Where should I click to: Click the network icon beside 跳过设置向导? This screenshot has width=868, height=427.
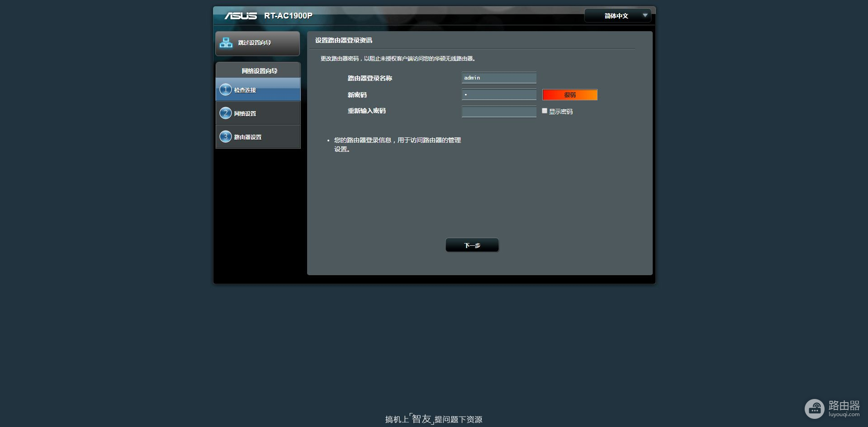(x=226, y=43)
